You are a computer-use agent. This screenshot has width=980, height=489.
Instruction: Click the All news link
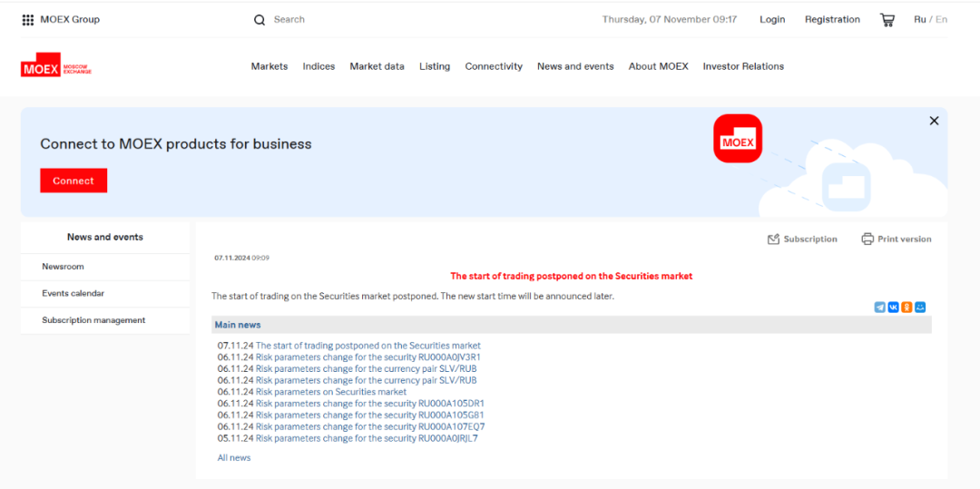tap(234, 458)
